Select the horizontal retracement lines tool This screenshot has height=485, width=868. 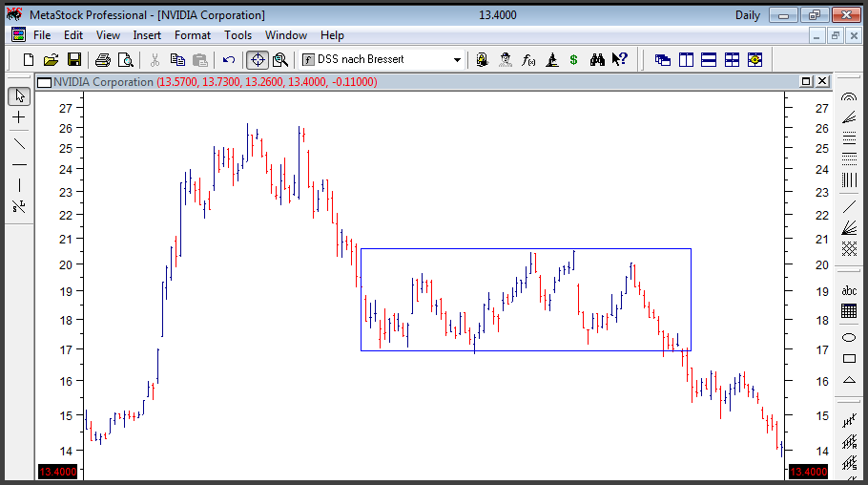[x=849, y=137]
